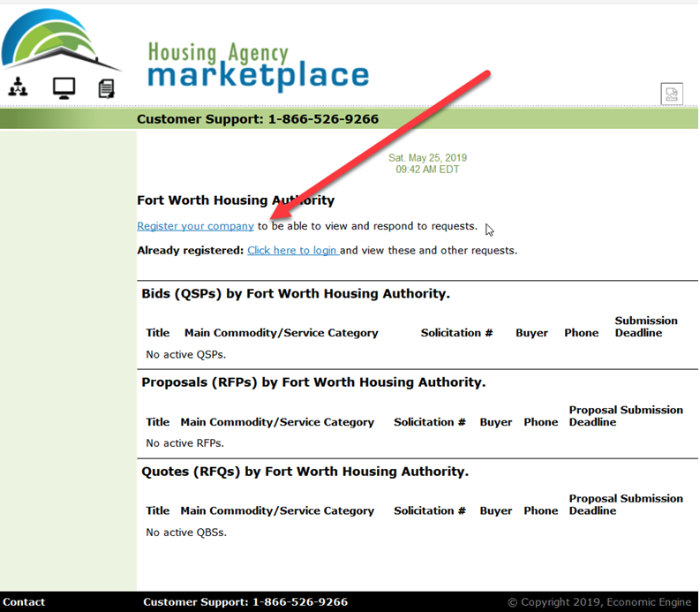
Task: Click the footer 'Customer Support: 1-866-526-9266' text
Action: [x=245, y=601]
